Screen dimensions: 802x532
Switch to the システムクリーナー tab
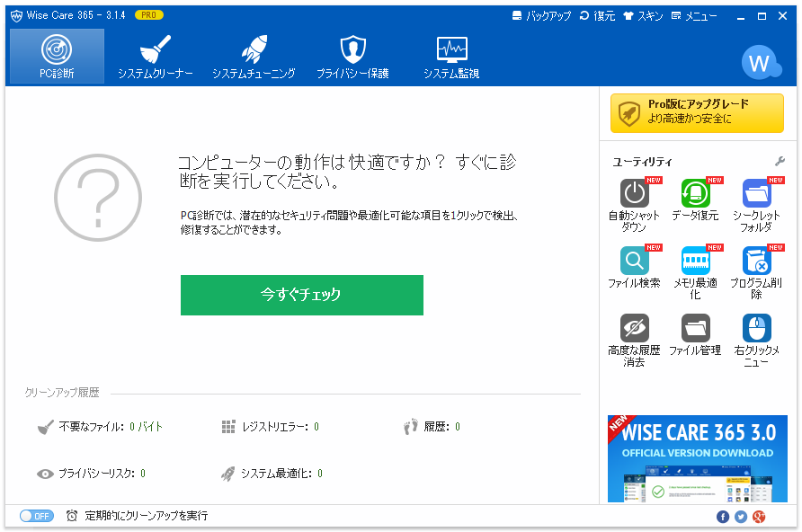pyautogui.click(x=156, y=56)
